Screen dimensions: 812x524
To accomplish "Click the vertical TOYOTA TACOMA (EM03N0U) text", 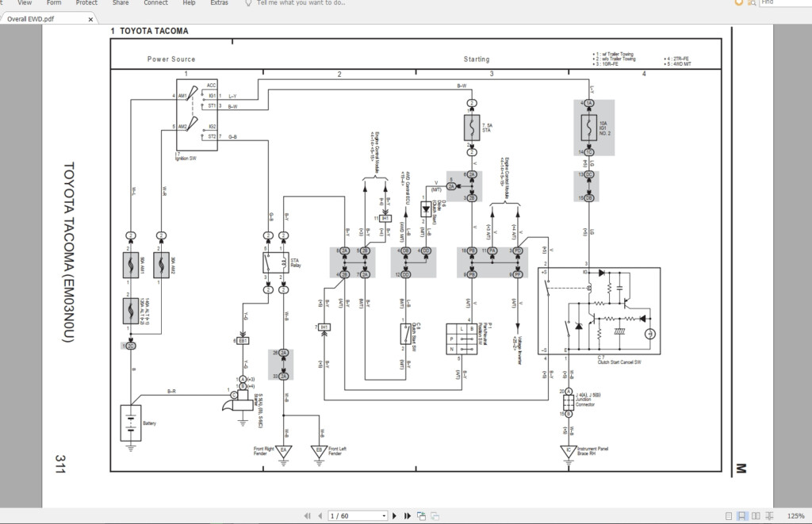I will point(69,252).
